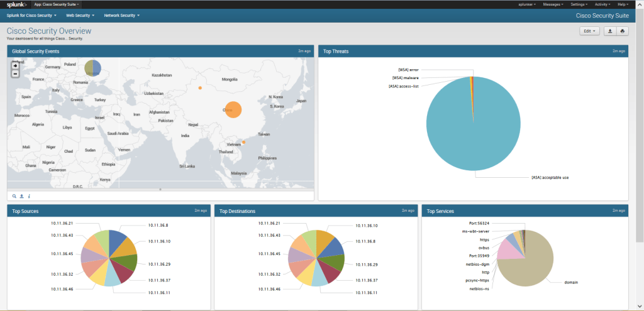Click the Top Services panel title

440,211
